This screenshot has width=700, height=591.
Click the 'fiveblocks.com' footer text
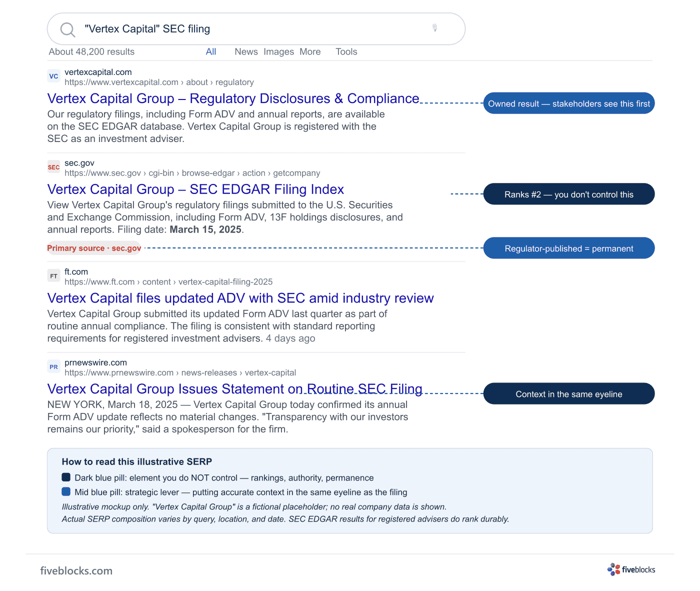coord(76,570)
